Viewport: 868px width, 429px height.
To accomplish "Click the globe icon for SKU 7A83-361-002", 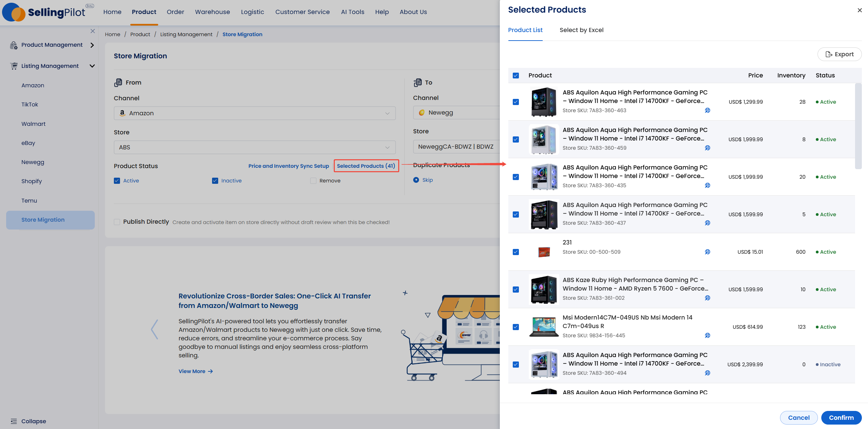I will (707, 298).
